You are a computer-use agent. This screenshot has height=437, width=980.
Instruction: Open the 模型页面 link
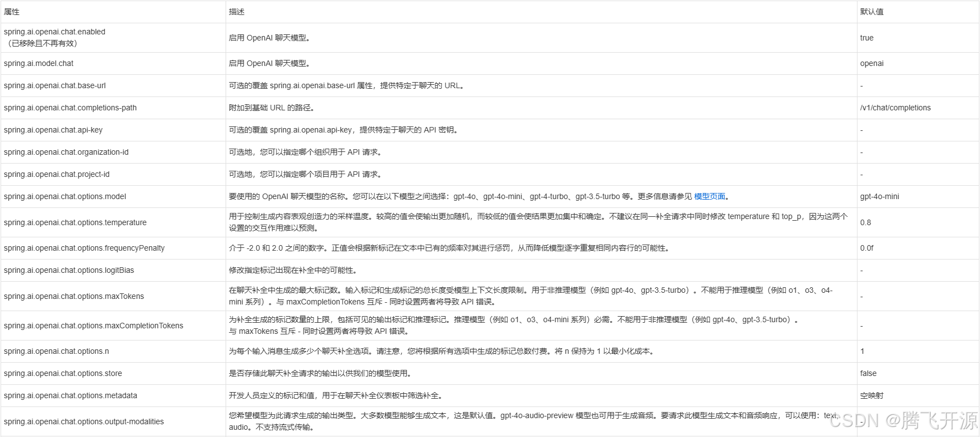tap(710, 196)
